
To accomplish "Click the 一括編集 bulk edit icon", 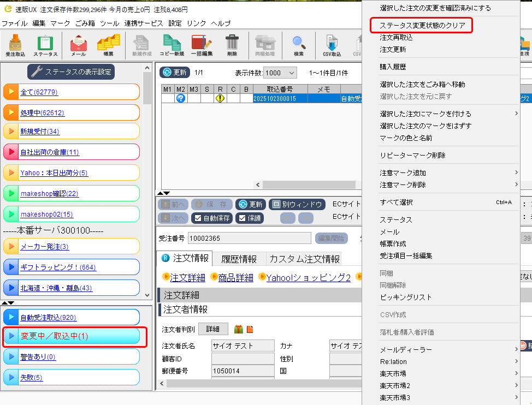I will tap(202, 45).
